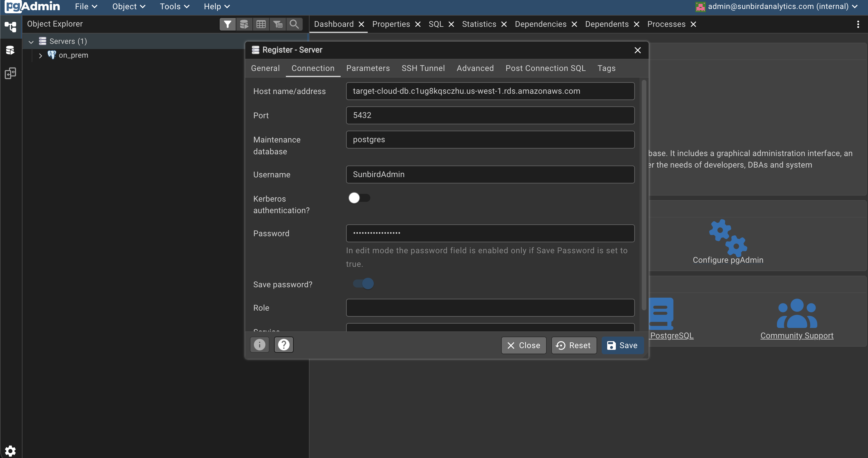This screenshot has height=458, width=868.
Task: Save the server registration
Action: coord(622,345)
